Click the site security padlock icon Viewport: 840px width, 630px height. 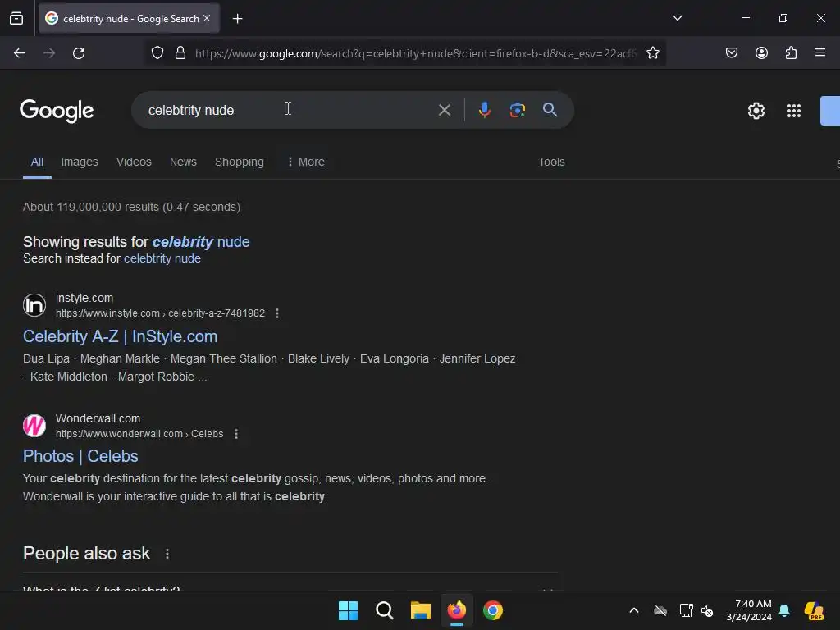[180, 53]
